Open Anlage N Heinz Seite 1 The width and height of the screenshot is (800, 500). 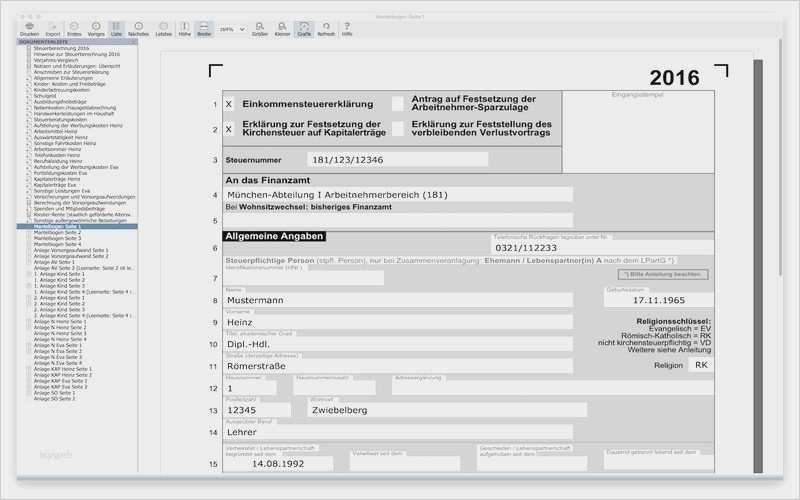[60, 321]
